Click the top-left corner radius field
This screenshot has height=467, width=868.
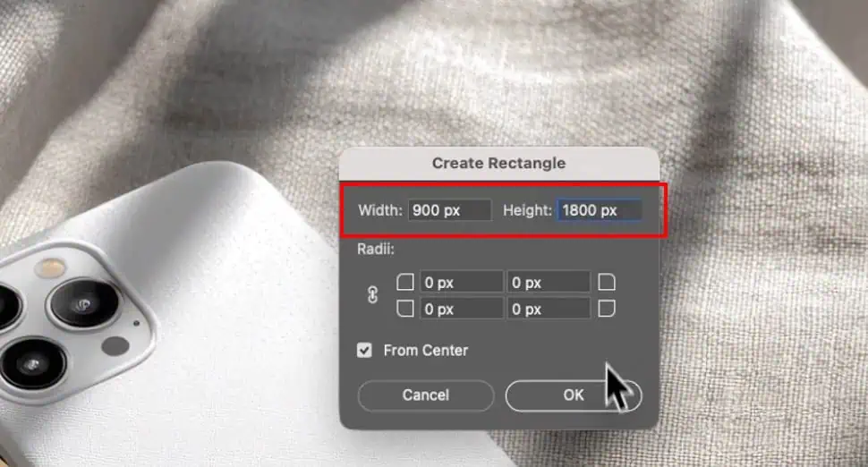click(462, 282)
